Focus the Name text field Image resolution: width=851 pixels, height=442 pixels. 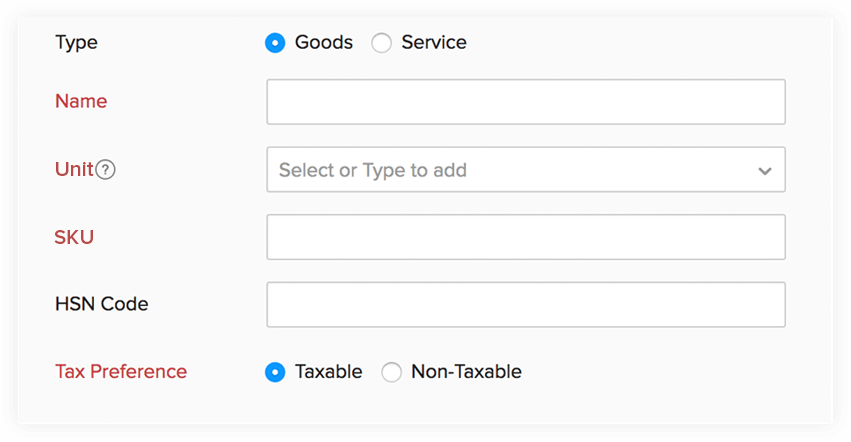pyautogui.click(x=525, y=102)
